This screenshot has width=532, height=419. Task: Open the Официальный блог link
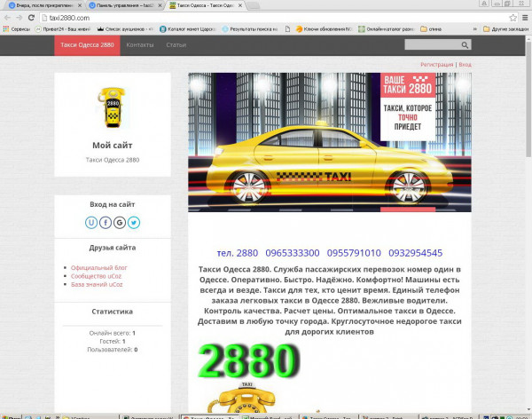click(98, 267)
